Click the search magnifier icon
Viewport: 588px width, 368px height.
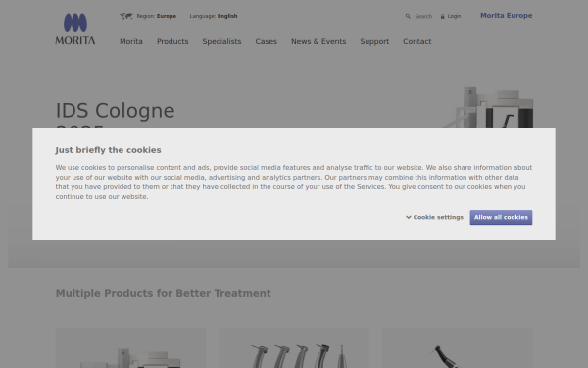pyautogui.click(x=408, y=16)
